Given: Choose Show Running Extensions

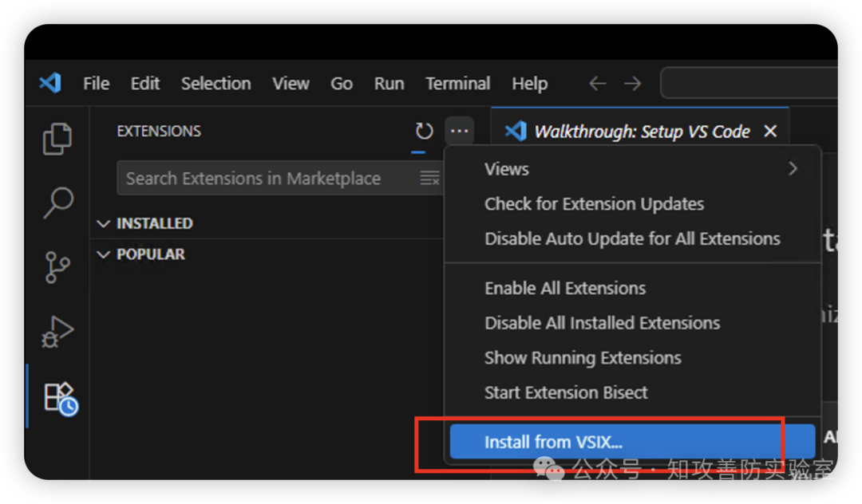Looking at the screenshot, I should coord(632,358).
